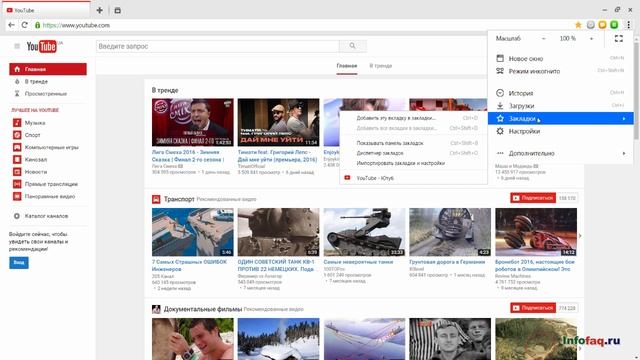Open the Грунтовая дорога в Германии thumbnail
Viewport: 640px width, 360px height.
tap(450, 232)
